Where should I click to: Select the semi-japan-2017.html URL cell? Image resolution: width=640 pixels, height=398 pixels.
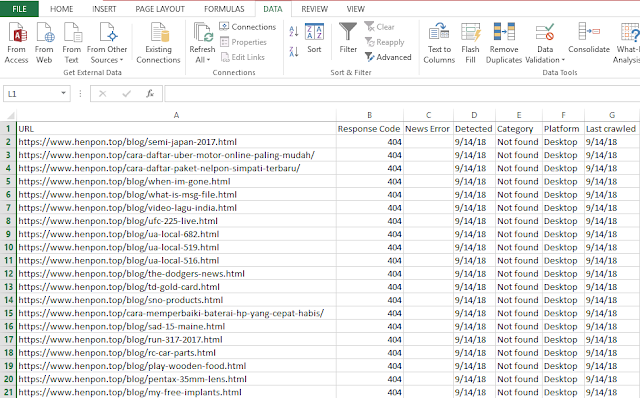pos(176,142)
